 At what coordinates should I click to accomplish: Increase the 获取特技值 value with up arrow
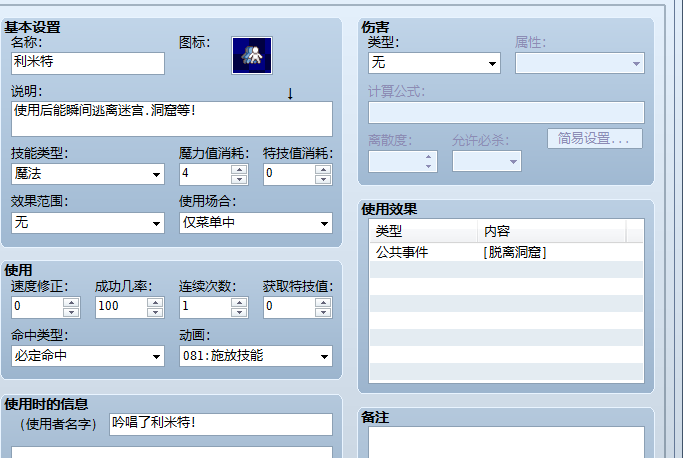click(x=323, y=302)
